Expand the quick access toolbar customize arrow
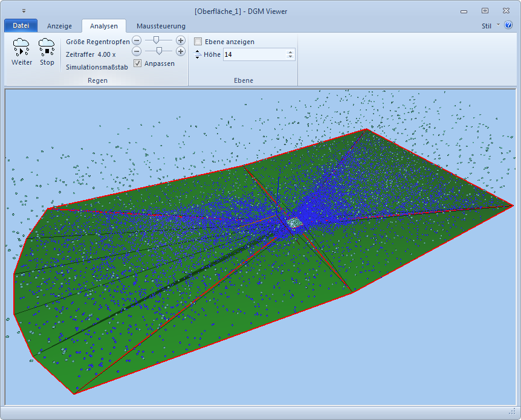521x420 pixels. (24, 11)
